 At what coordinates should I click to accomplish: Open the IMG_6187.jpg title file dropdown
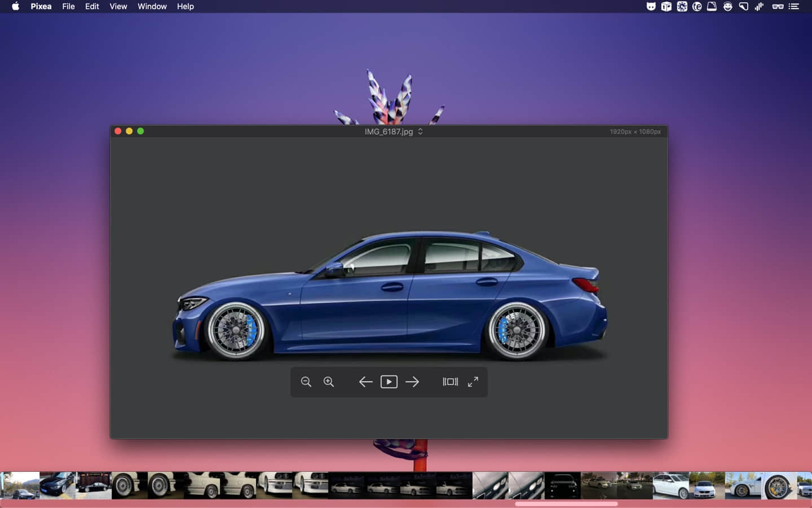pos(394,132)
